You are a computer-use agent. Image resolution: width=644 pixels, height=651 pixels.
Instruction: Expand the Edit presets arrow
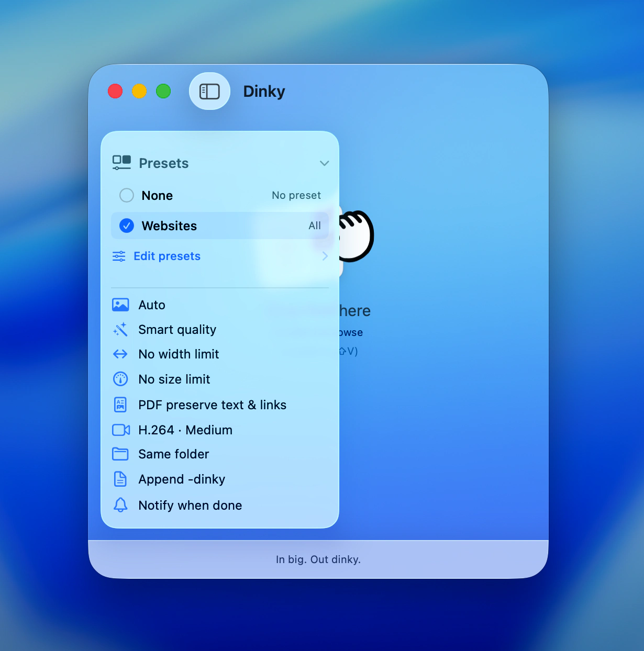pos(325,256)
